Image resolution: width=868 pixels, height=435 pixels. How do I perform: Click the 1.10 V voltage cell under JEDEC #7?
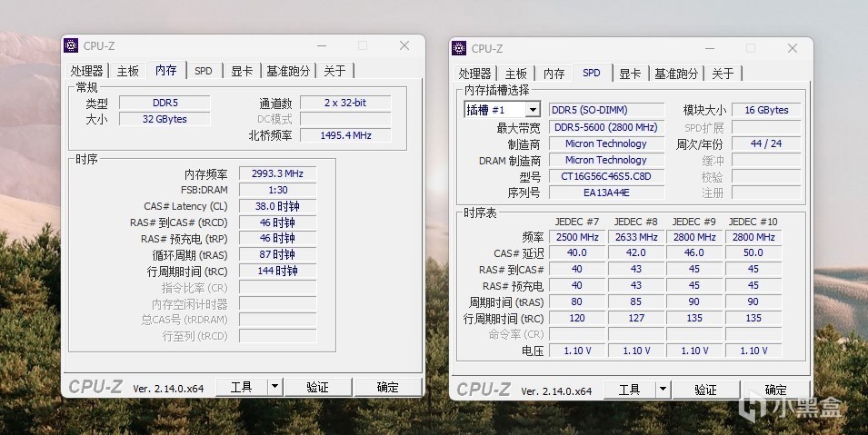(x=577, y=351)
